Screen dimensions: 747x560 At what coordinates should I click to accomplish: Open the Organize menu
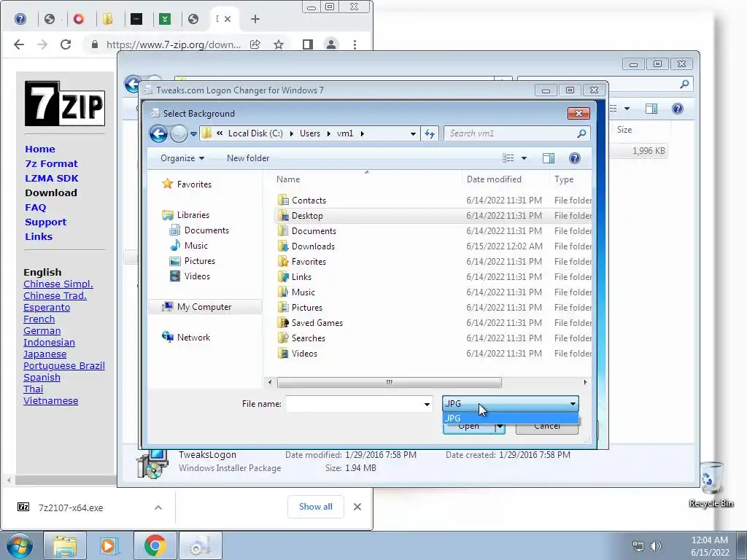182,158
